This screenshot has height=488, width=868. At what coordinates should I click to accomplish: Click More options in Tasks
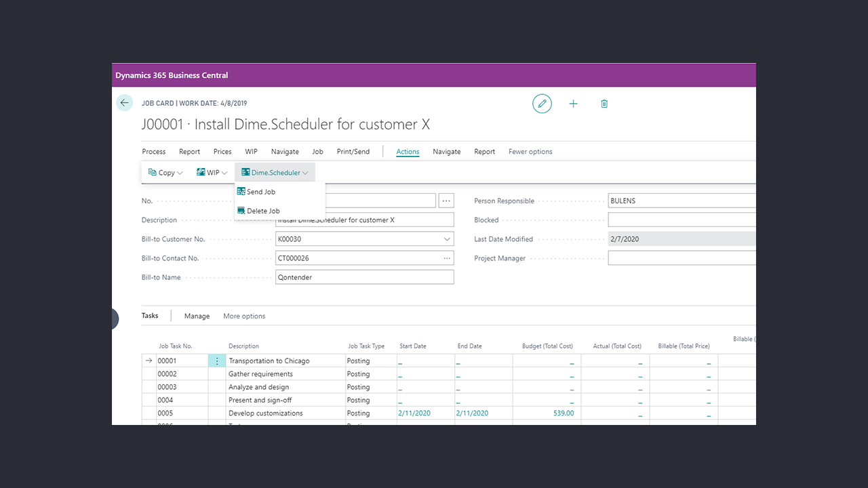(x=244, y=317)
